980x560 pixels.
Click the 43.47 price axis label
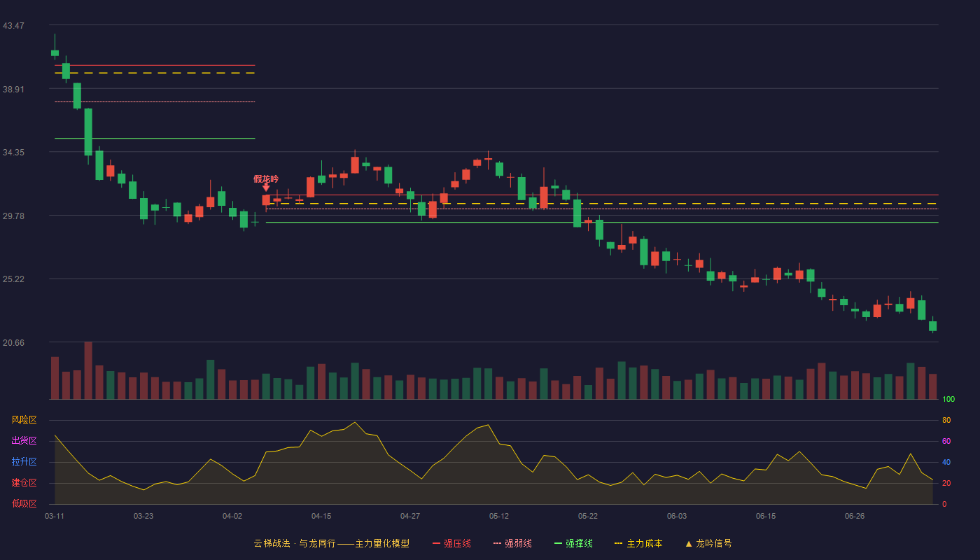click(x=13, y=26)
